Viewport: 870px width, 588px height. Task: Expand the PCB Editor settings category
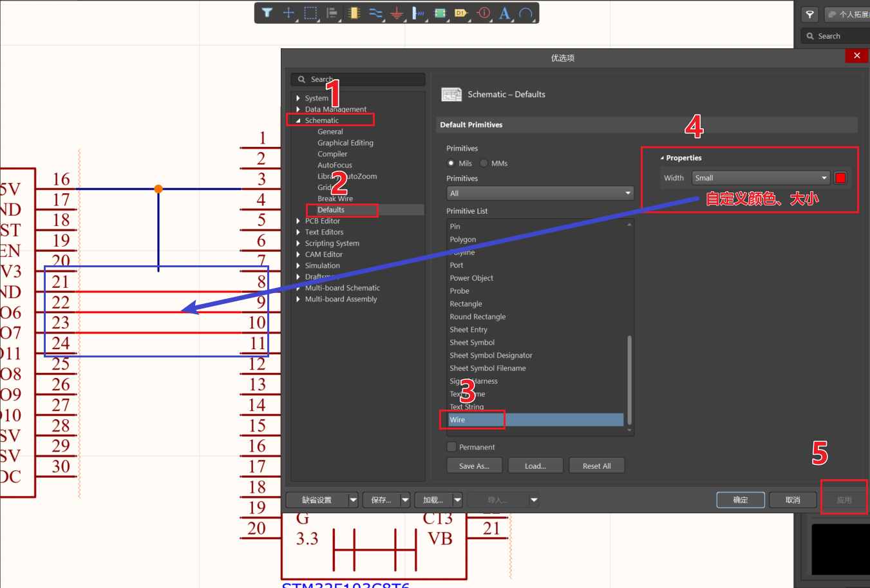[298, 220]
